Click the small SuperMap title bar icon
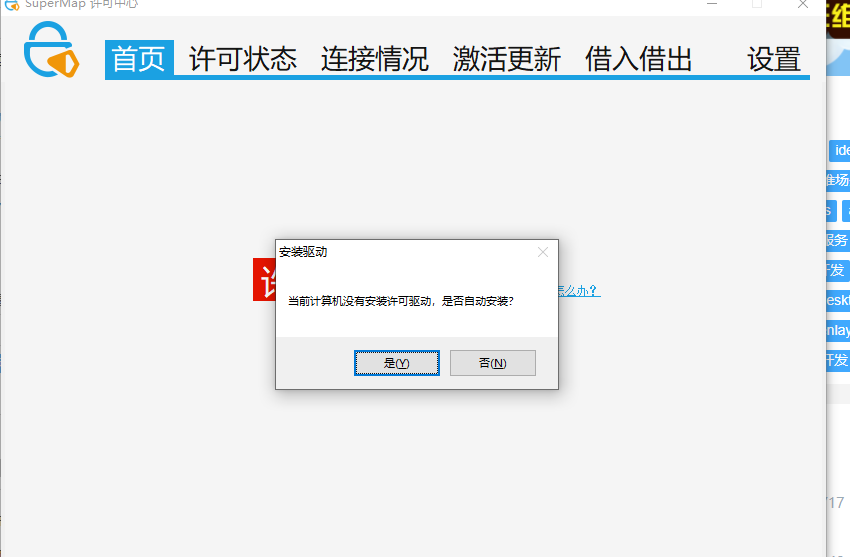Screen dimensions: 850x557 click(x=12, y=4)
